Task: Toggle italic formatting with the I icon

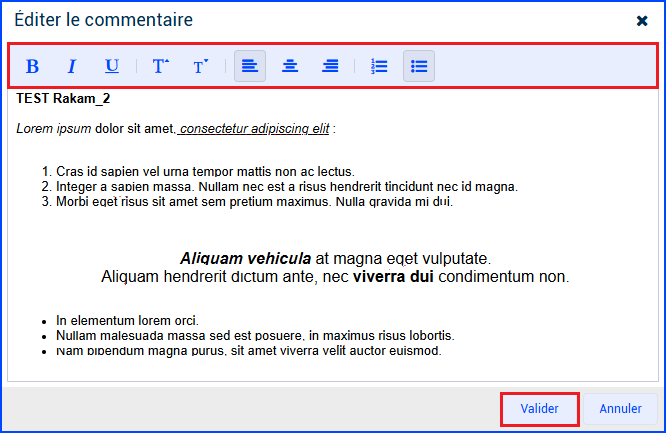Action: tap(72, 66)
